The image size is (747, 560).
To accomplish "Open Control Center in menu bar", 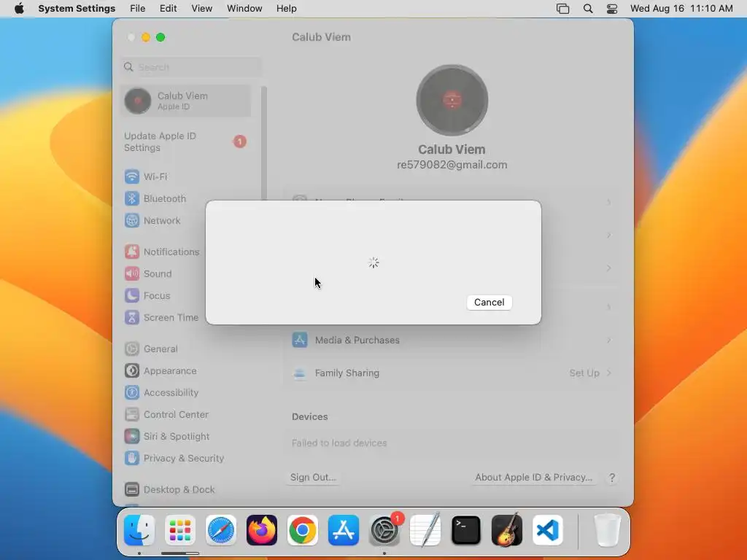I will (x=612, y=9).
